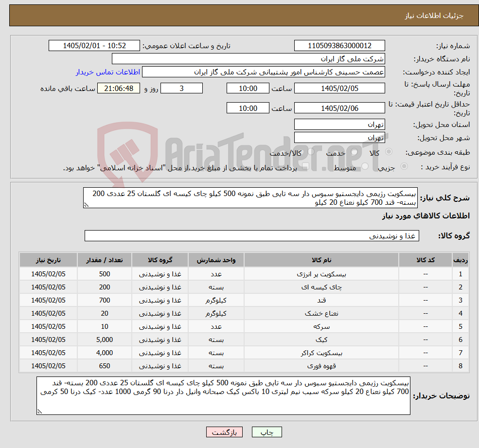Screen dimensions: 479x448
Task: Click unit کیلوگرم in نعناع خشک row
Action: click(x=216, y=314)
